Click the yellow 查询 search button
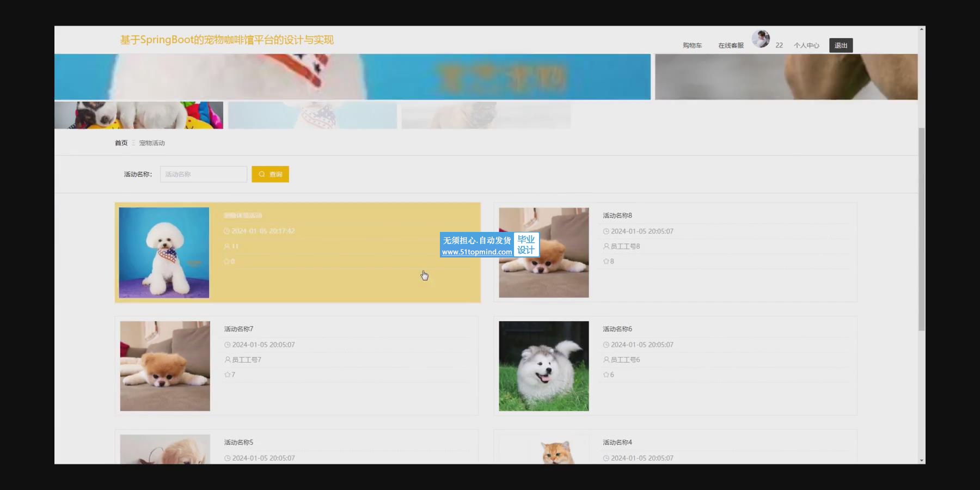 pos(270,174)
